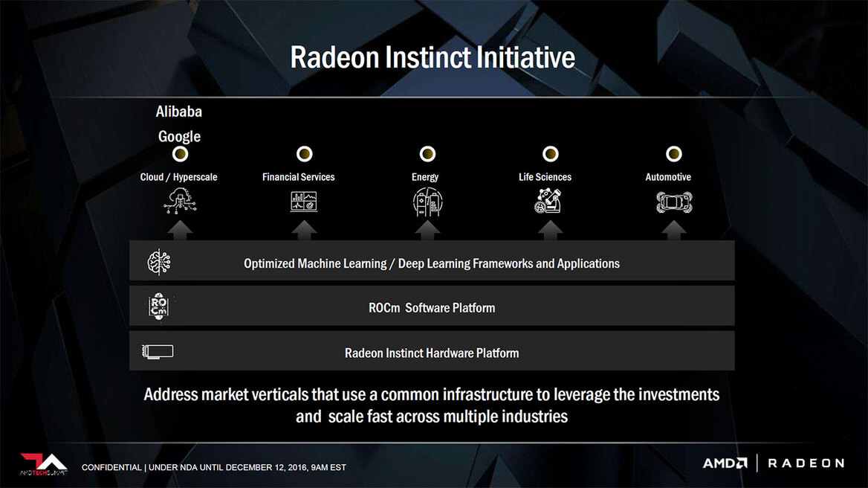Click the circle marker above Automotive
This screenshot has width=868, height=488.
pos(674,154)
